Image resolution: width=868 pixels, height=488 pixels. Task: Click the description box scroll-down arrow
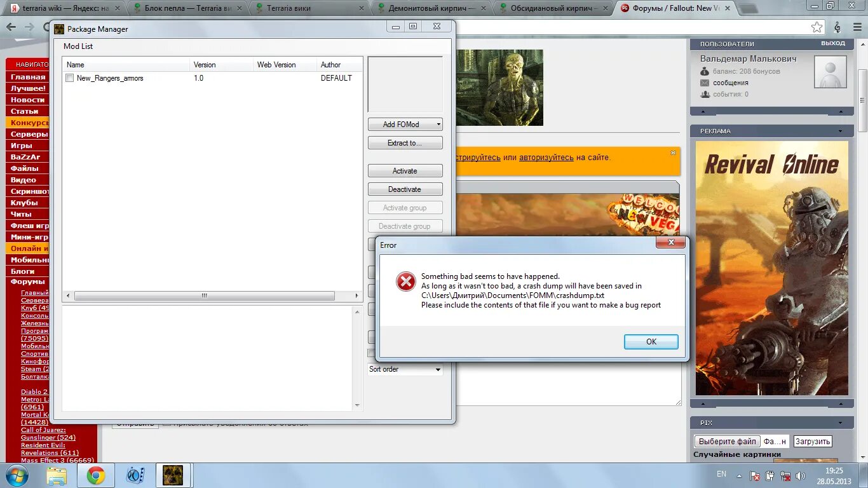(357, 405)
